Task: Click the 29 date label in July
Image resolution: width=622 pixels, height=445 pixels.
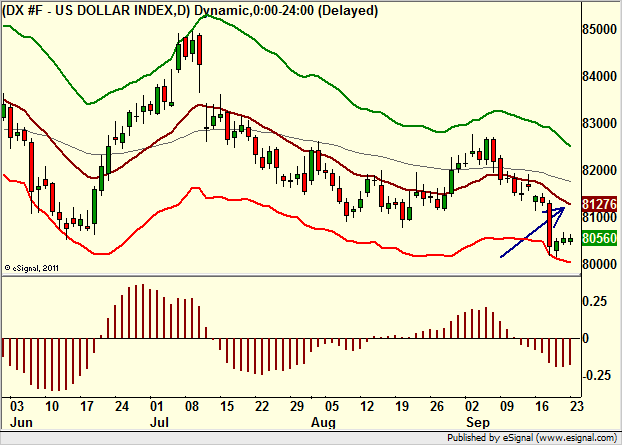Action: pyautogui.click(x=296, y=407)
